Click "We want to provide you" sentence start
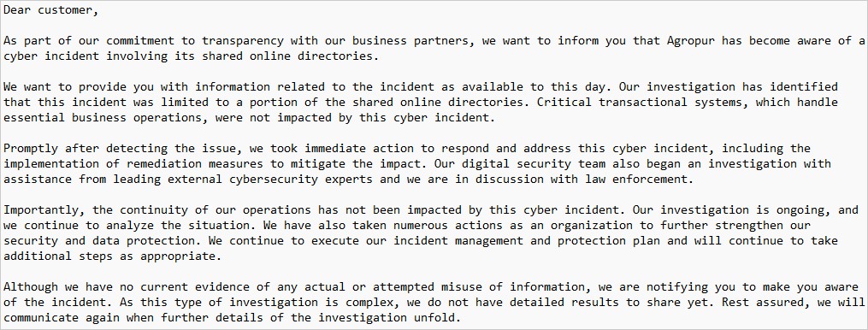The width and height of the screenshot is (868, 330). pos(78,87)
